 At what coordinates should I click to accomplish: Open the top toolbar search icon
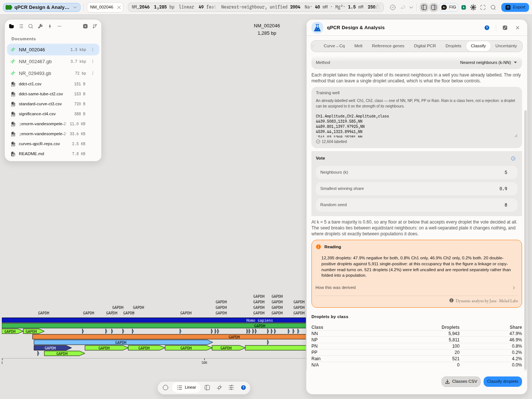click(x=493, y=7)
